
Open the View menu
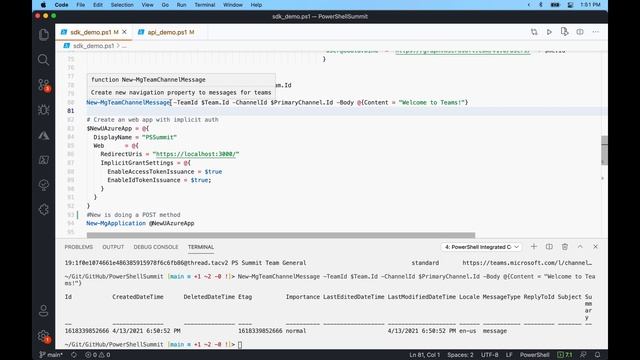click(x=147, y=5)
